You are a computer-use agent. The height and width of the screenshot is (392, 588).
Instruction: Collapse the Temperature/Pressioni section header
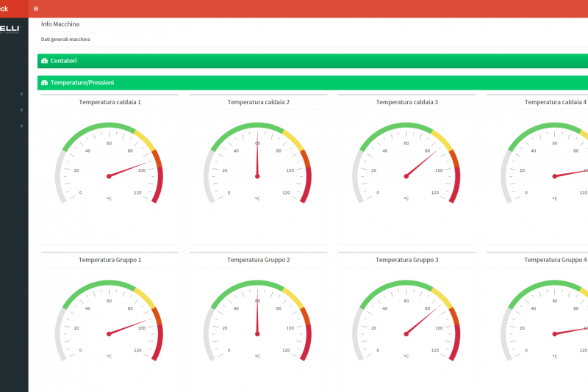tap(313, 82)
